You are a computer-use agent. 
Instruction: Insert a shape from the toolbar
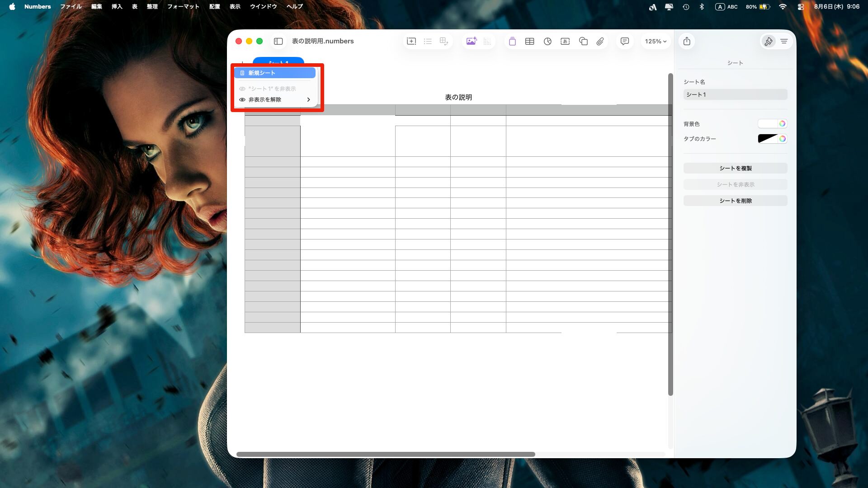[583, 41]
